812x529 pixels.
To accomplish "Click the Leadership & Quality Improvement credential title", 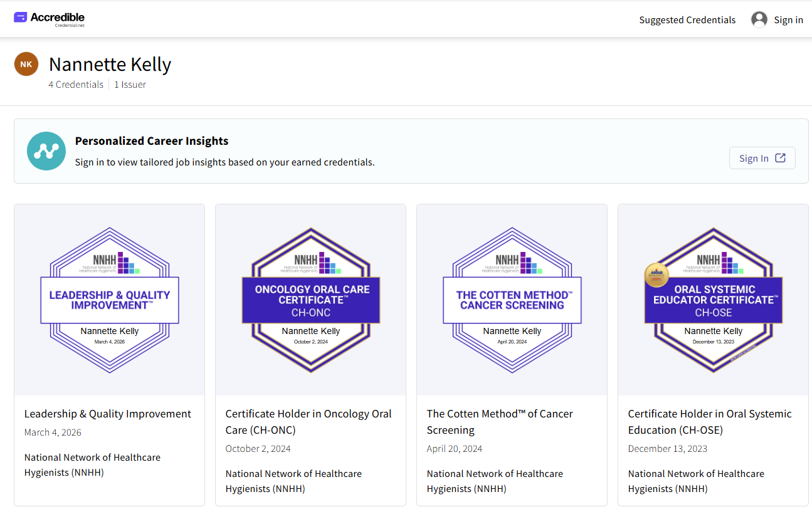I will 108,414.
